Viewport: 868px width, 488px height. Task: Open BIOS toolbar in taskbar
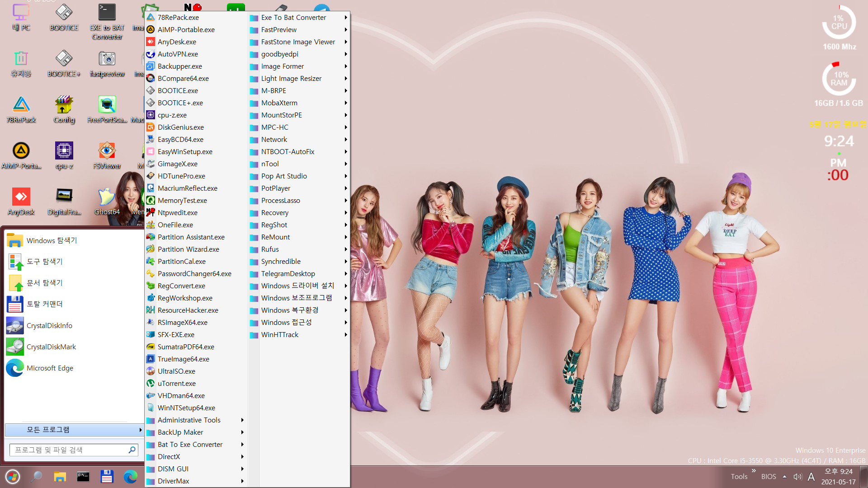(x=769, y=477)
